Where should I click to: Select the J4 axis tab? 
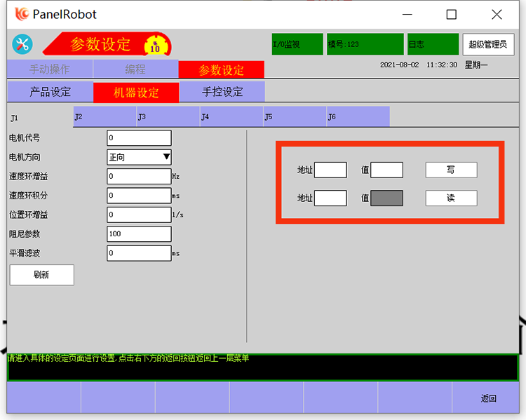231,116
